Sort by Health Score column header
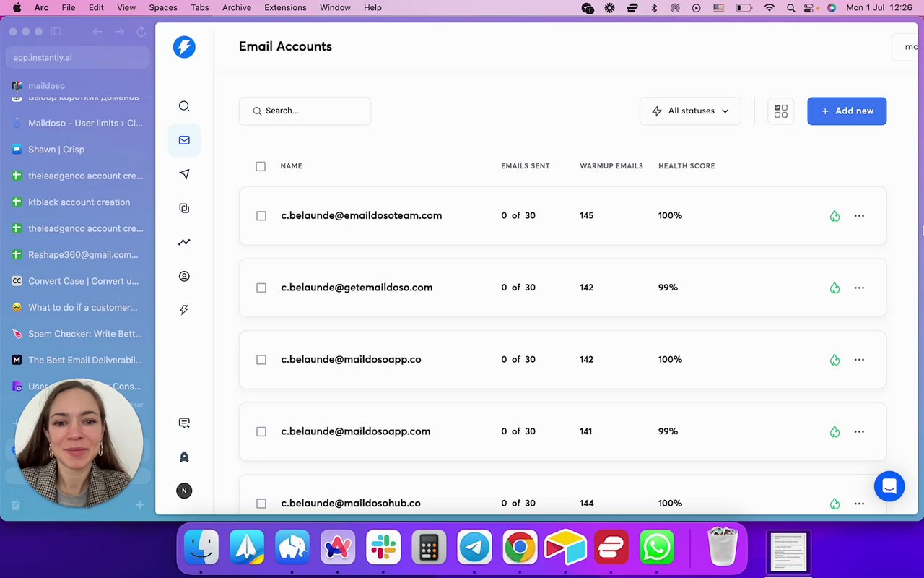Viewport: 924px width, 578px height. point(687,166)
